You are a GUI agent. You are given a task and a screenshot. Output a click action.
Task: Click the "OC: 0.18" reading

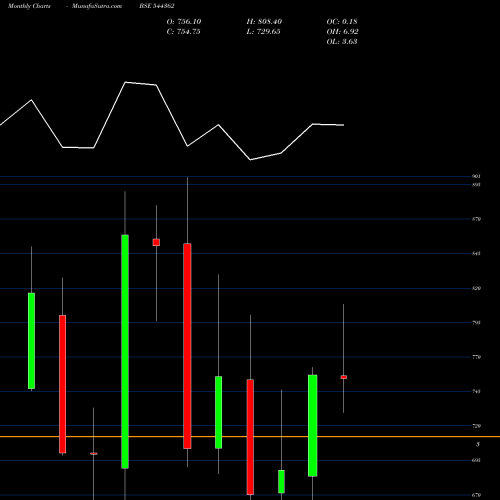342,22
